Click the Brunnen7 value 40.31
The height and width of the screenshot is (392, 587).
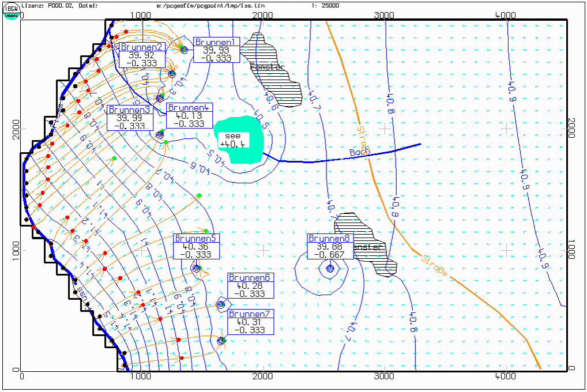tap(250, 322)
